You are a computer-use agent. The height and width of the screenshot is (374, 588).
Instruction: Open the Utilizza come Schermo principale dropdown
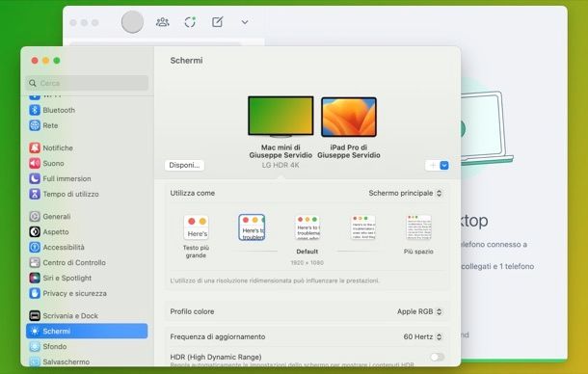tap(405, 193)
